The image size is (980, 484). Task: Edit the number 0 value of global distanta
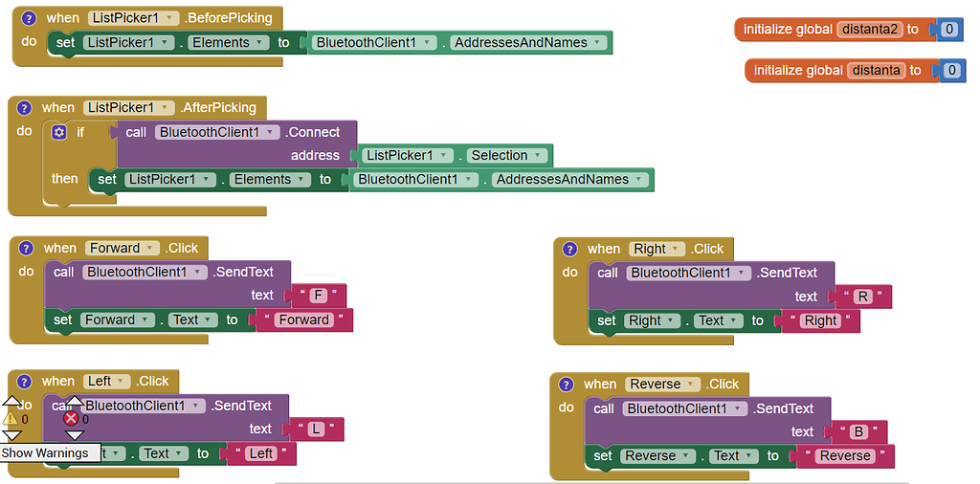[951, 70]
